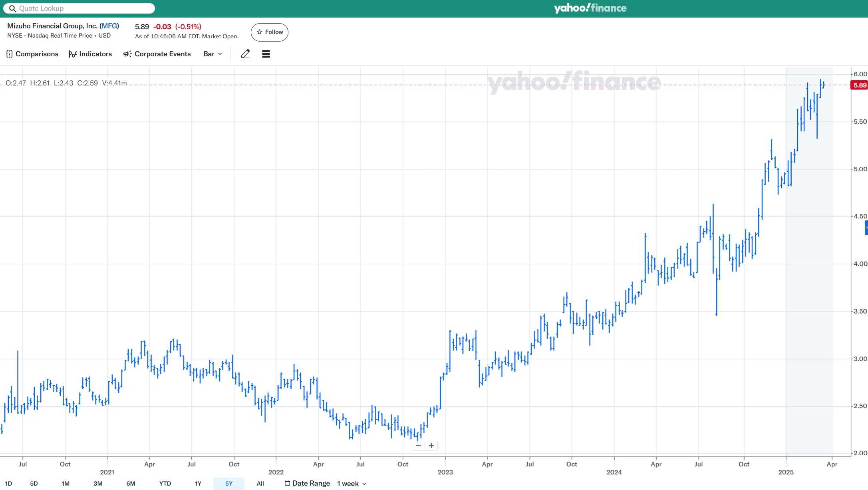Screen dimensions: 868x490
Task: Open the Comparisons menu
Action: pos(32,54)
